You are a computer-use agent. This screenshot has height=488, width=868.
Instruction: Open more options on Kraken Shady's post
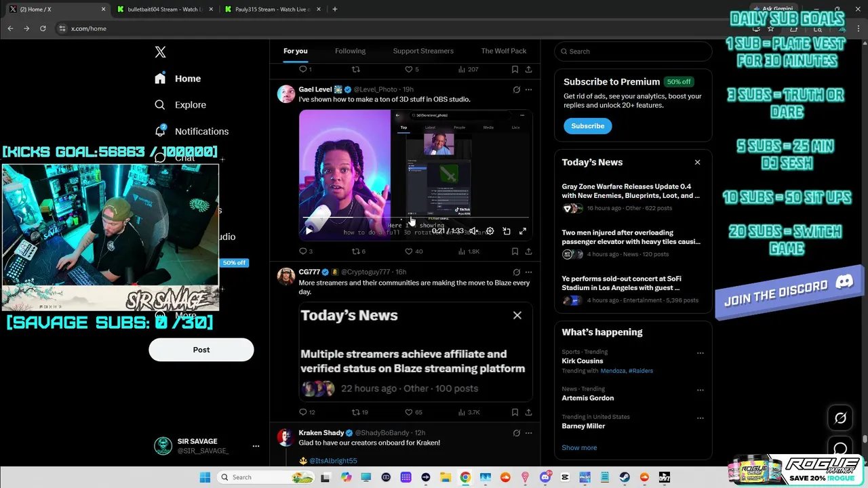click(x=529, y=433)
